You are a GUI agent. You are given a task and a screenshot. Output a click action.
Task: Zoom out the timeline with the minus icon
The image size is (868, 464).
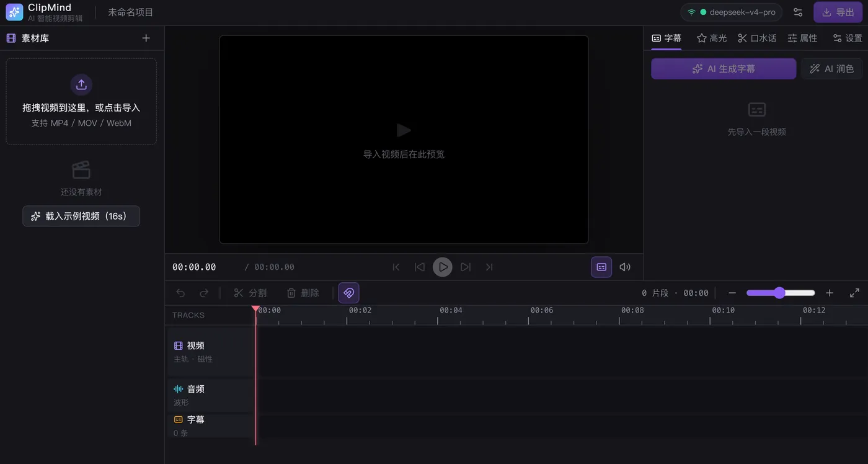(x=732, y=293)
